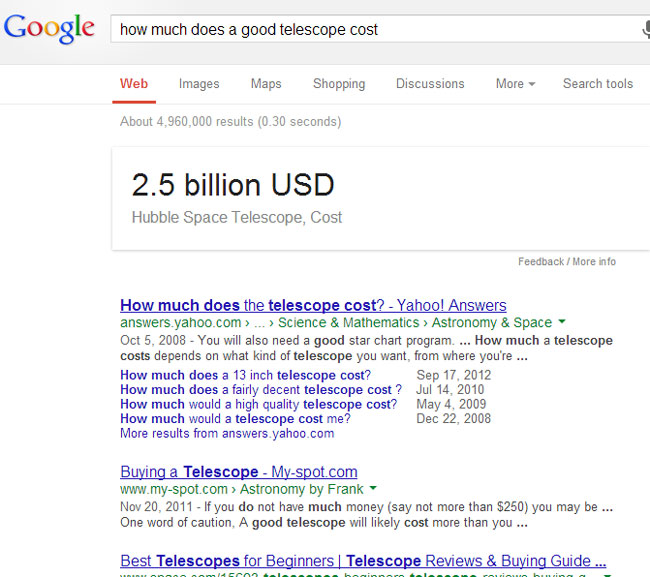Viewport: 650px width, 577px height.
Task: Click the More info link
Action: coord(594,262)
